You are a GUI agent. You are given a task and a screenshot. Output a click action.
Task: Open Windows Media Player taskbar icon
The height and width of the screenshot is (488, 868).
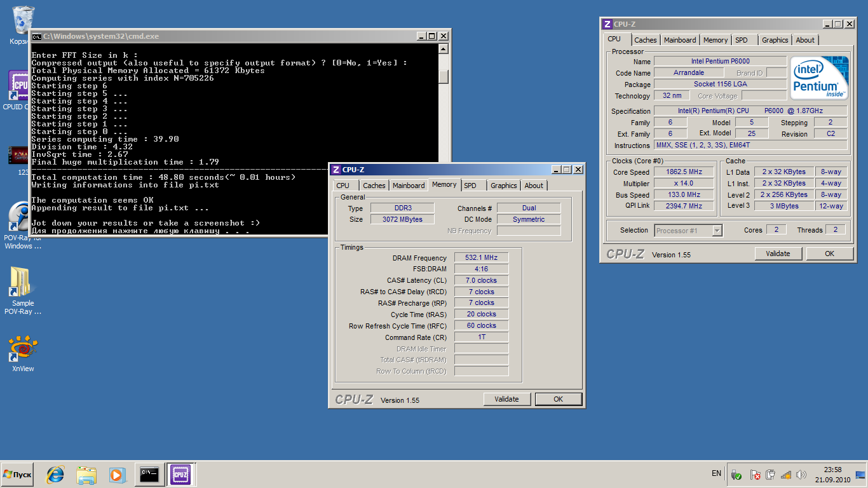click(x=116, y=475)
